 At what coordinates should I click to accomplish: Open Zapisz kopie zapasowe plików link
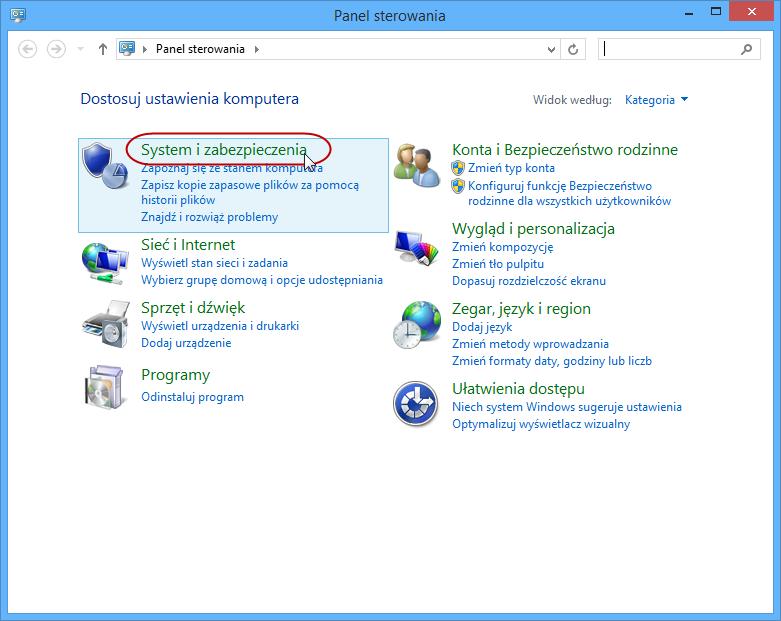coord(250,192)
